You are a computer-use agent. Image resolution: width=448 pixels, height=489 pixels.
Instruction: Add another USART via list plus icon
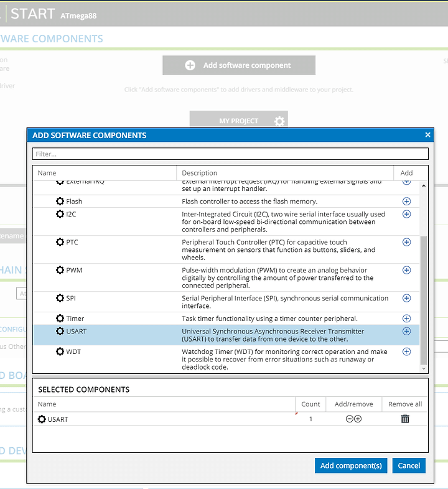point(406,331)
